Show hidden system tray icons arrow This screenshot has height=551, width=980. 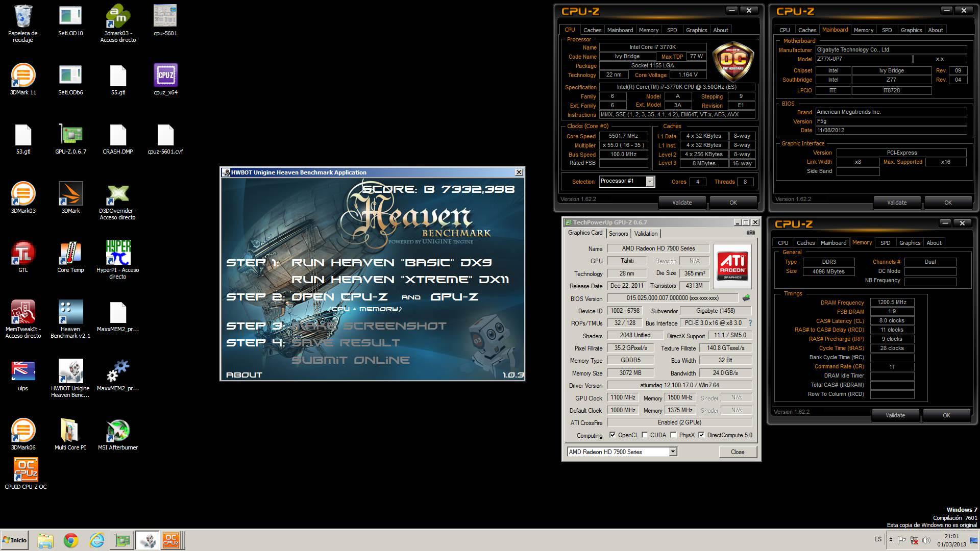(x=891, y=540)
